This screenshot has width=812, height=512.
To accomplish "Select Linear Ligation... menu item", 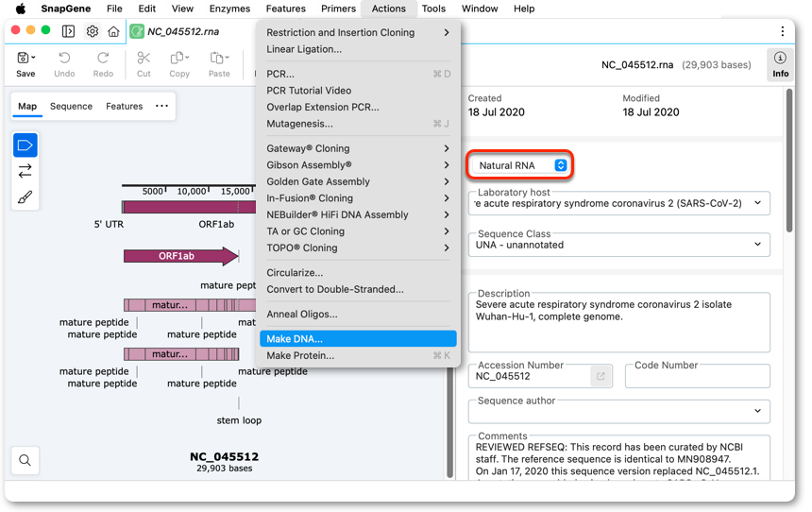I will 358,49.
